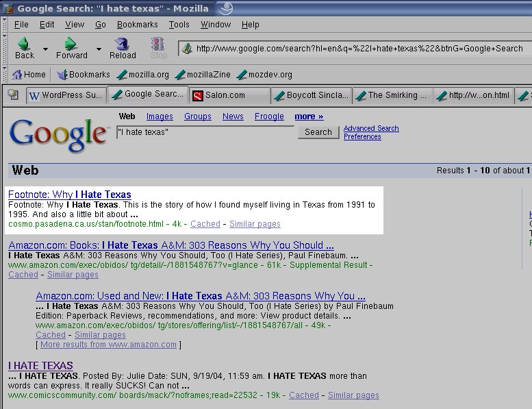Open the View menu

click(x=75, y=25)
